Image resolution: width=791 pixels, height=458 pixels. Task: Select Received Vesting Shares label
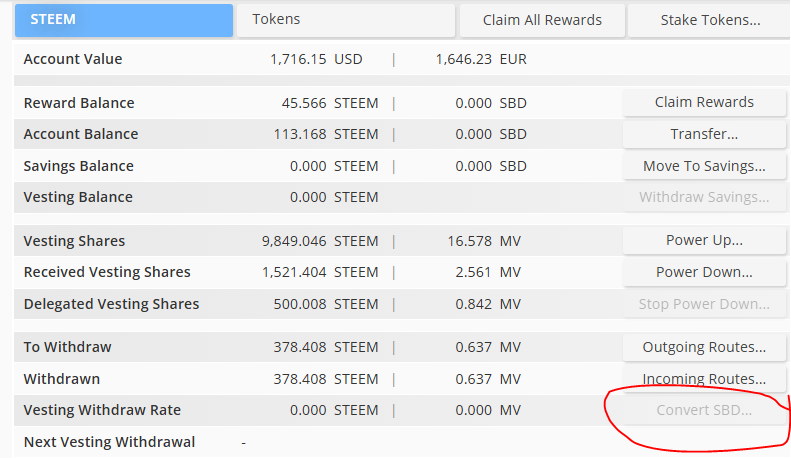click(x=107, y=272)
